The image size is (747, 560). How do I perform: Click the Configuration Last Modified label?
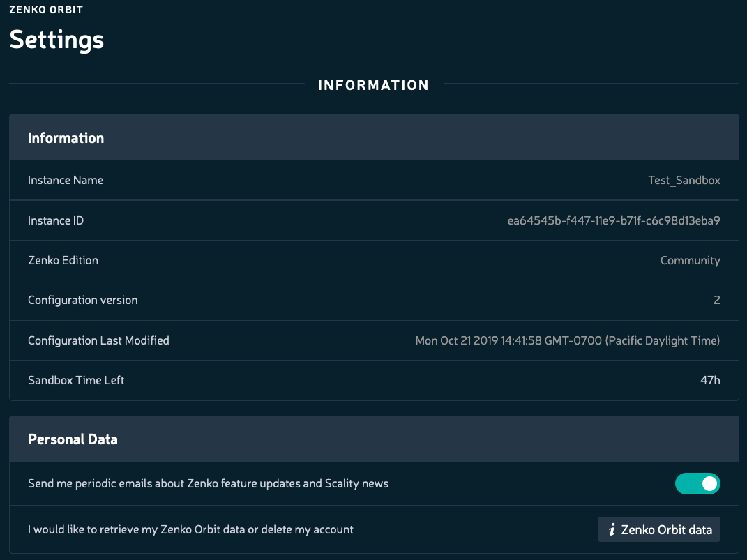(x=98, y=340)
